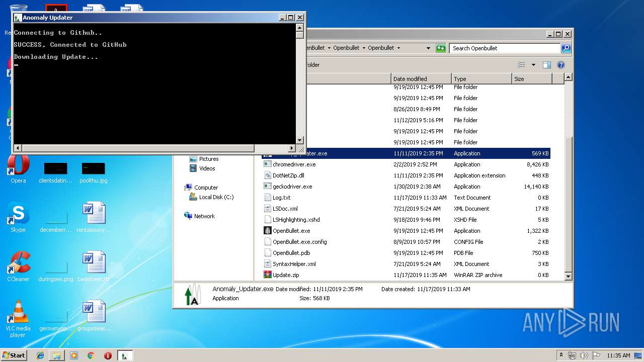
Task: Click in the Search Openbullet field
Action: coord(505,48)
